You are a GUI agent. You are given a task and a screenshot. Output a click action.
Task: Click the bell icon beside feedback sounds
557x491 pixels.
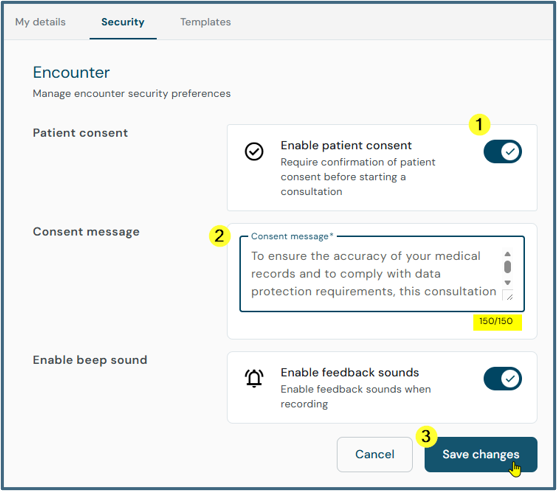click(x=254, y=378)
